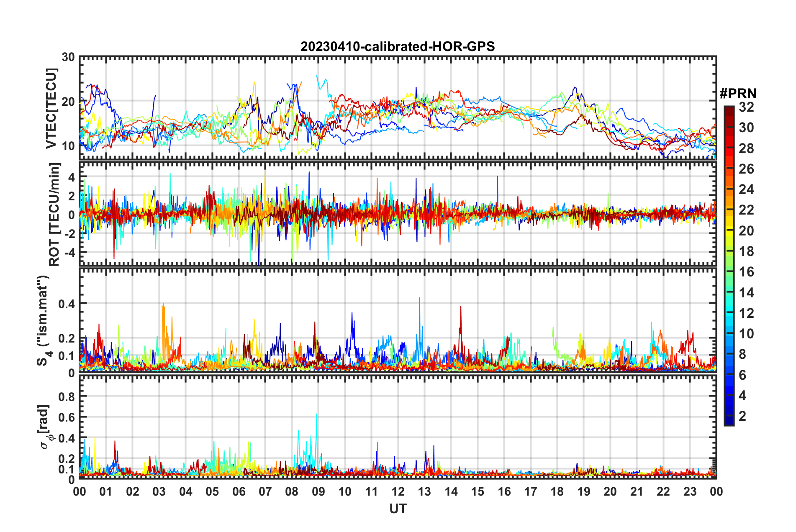The width and height of the screenshot is (796, 532).
Task: Select the "VTEC[TECU]" y-axis label
Action: click(51, 108)
